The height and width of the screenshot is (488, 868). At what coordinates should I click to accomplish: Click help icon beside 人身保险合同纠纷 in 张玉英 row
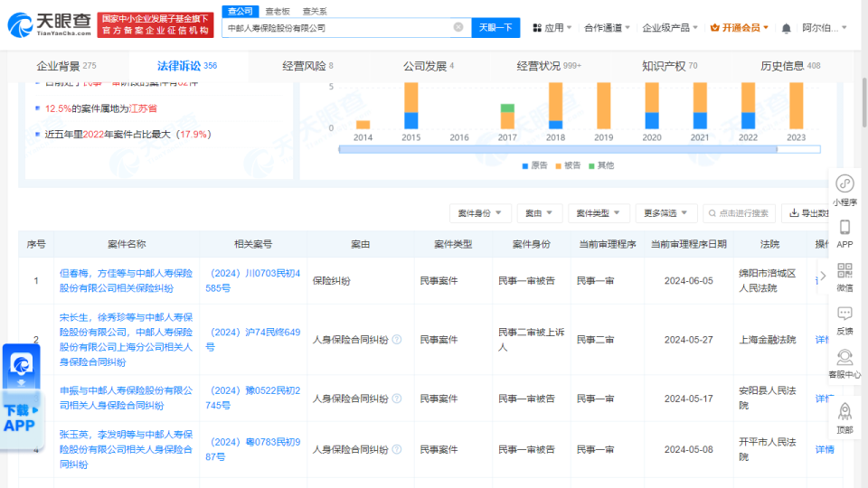click(x=397, y=449)
